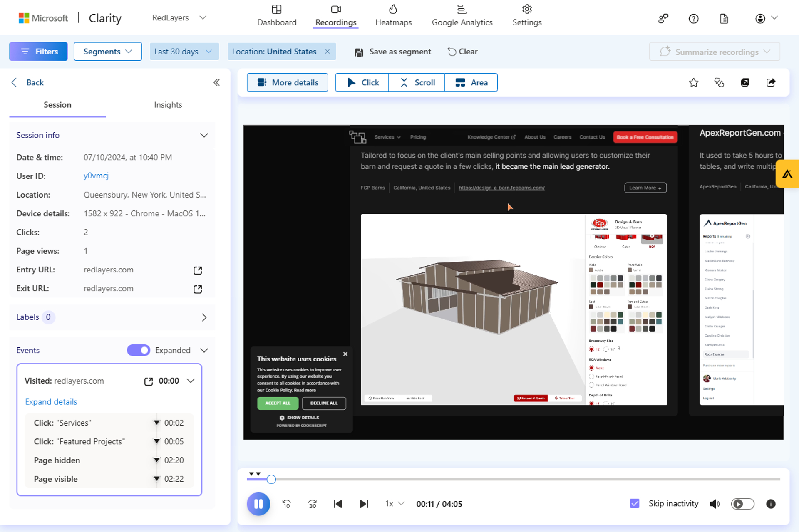Image resolution: width=799 pixels, height=532 pixels.
Task: Select the Recordings tab
Action: click(x=336, y=15)
